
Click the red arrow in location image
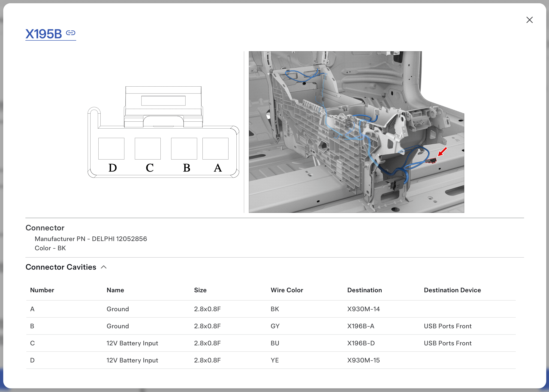tap(442, 152)
